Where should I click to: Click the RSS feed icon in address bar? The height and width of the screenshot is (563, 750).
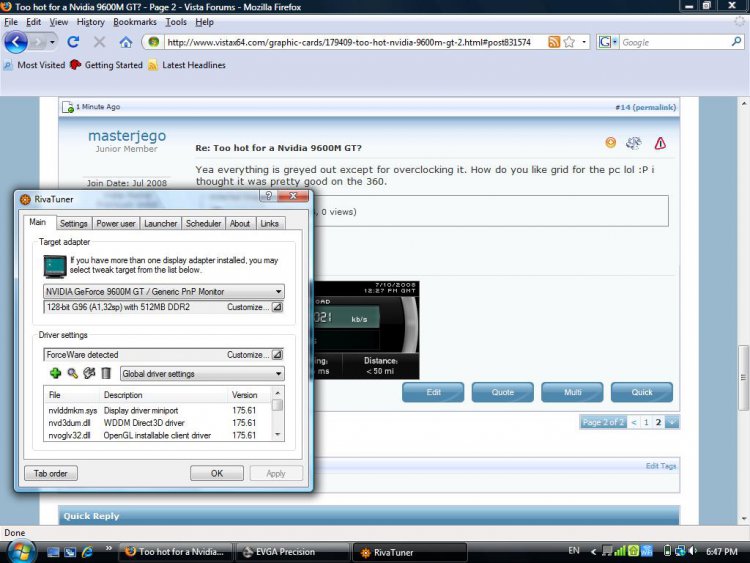553,42
